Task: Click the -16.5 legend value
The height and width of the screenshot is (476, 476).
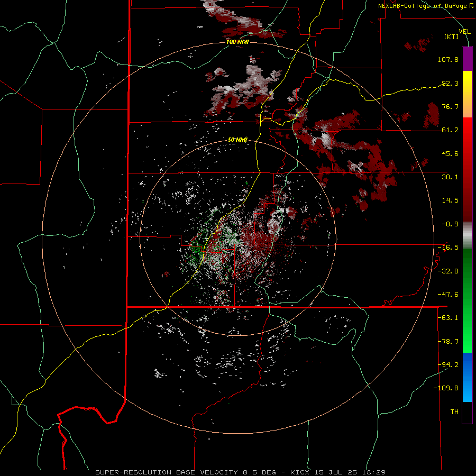Action: click(448, 248)
